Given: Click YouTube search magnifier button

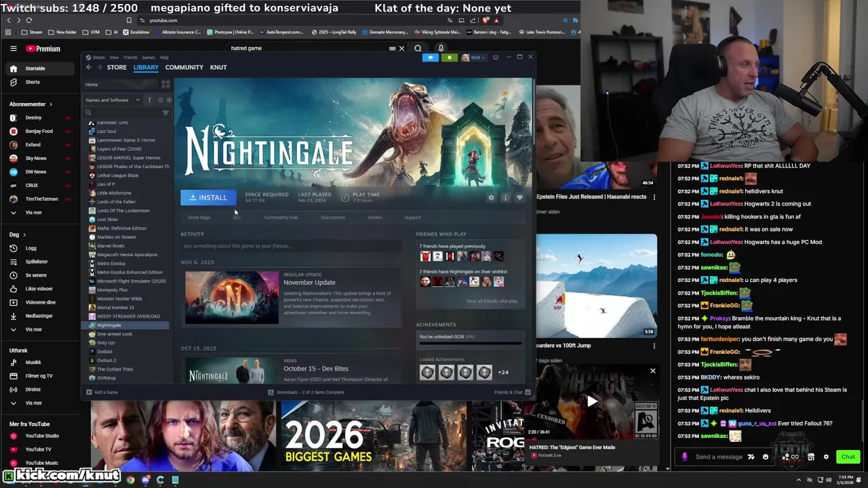Looking at the screenshot, I should (418, 48).
